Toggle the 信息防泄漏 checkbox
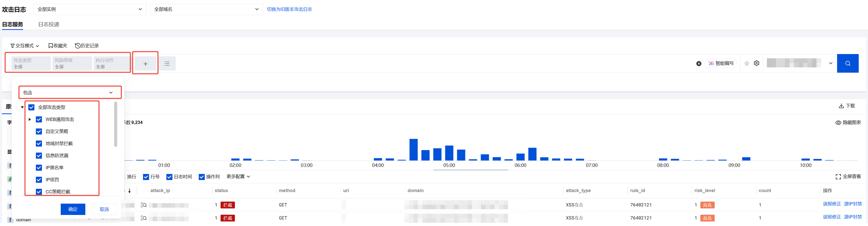The width and height of the screenshot is (868, 226). point(39,156)
